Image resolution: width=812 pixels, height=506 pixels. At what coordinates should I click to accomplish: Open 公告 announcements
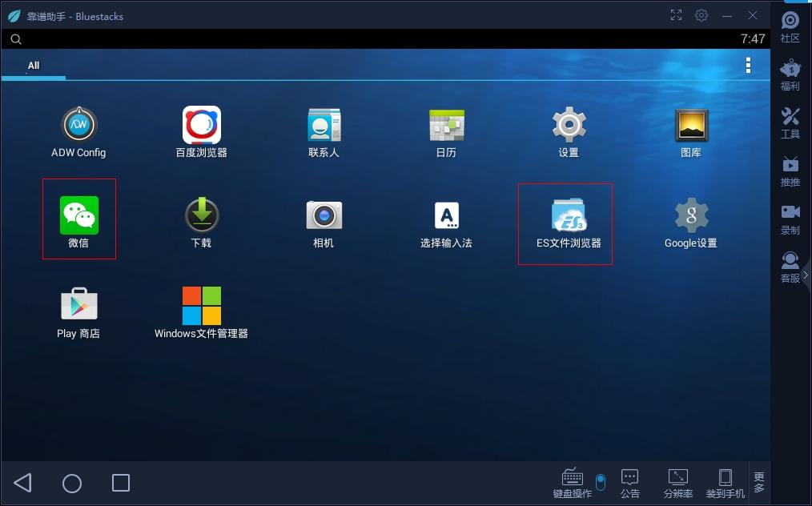(629, 484)
